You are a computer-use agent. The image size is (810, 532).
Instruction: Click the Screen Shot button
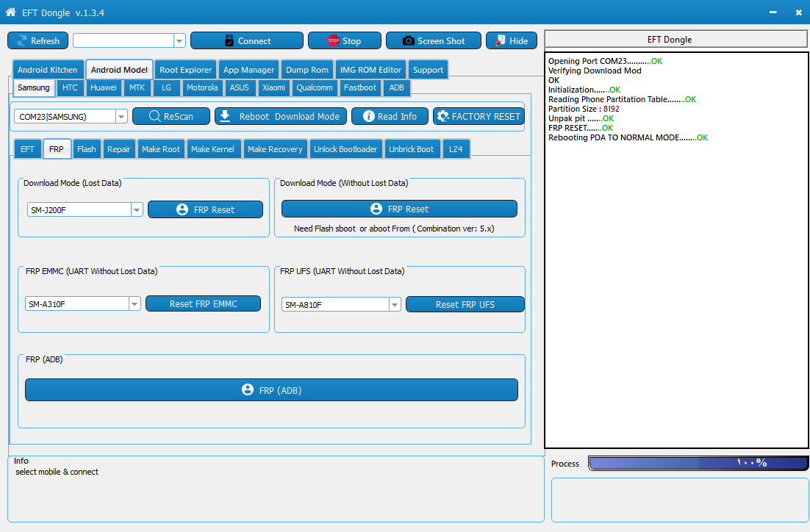434,41
